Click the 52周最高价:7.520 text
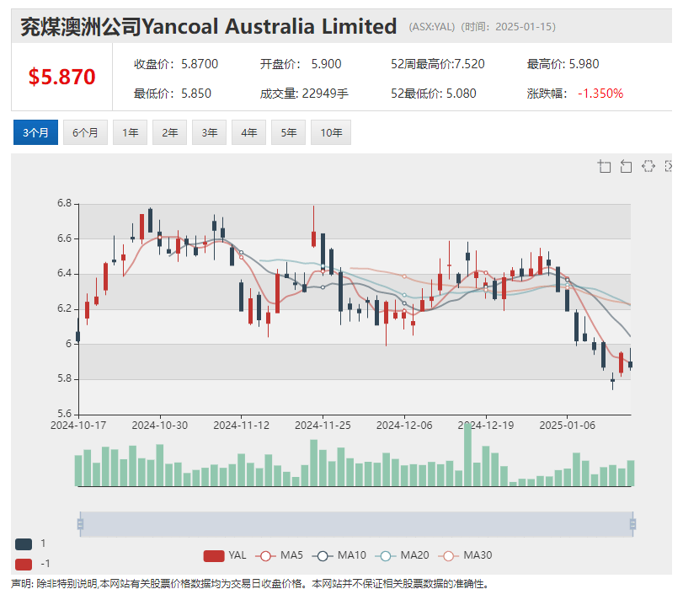The height and width of the screenshot is (616, 683). click(438, 64)
